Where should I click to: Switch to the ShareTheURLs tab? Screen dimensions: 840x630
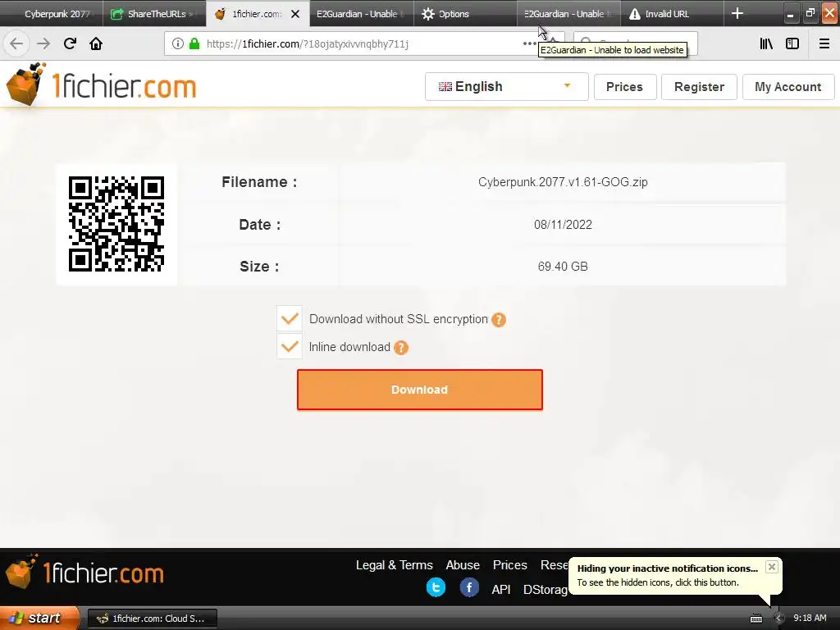click(x=154, y=14)
